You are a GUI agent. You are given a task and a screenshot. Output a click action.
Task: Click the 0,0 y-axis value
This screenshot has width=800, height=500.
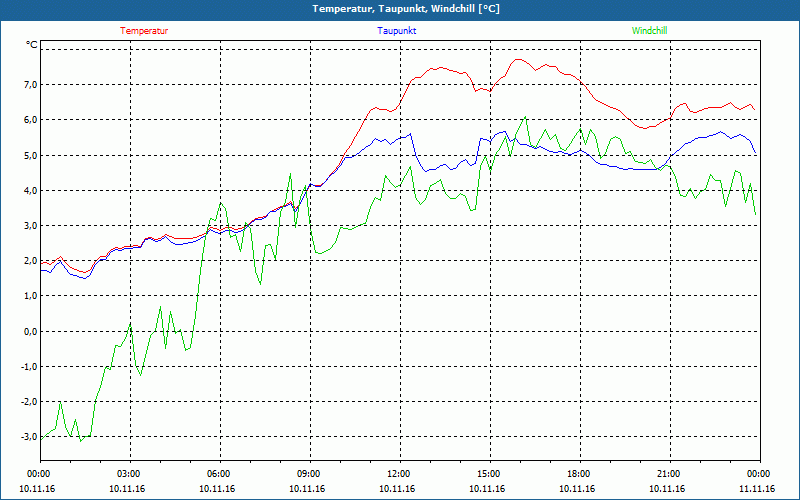coord(31,331)
